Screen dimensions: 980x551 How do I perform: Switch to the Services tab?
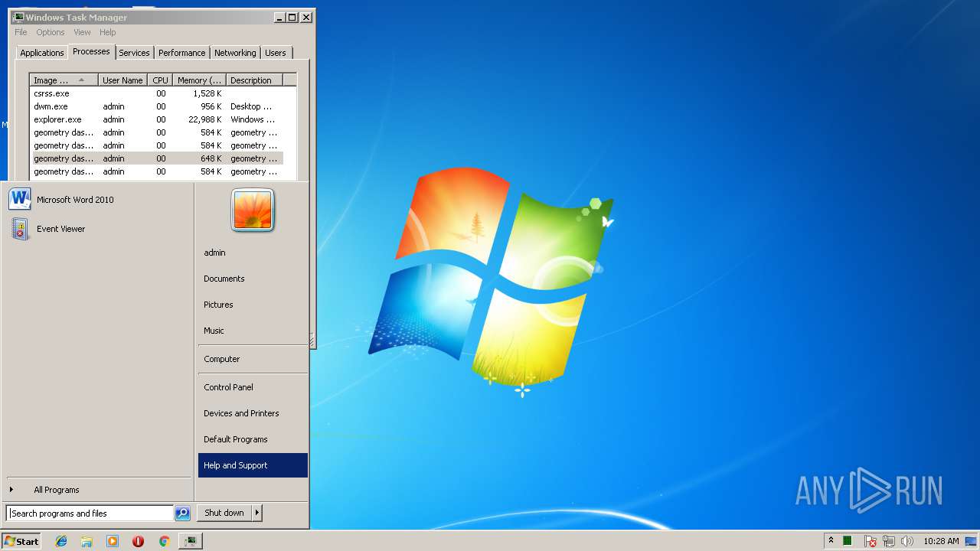pos(134,53)
